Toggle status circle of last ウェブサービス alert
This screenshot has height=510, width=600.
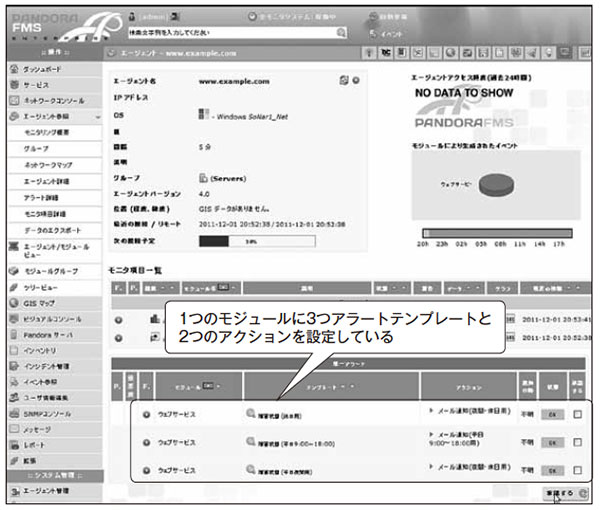click(146, 470)
